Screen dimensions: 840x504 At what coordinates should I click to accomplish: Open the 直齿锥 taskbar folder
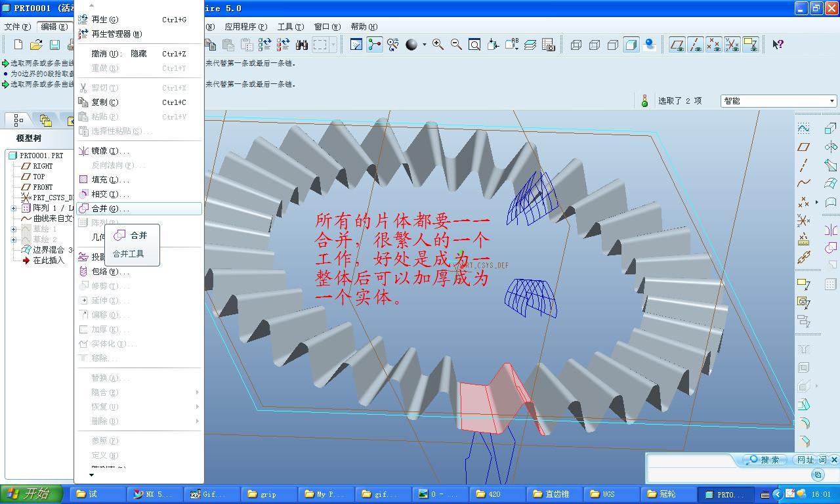pyautogui.click(x=555, y=494)
